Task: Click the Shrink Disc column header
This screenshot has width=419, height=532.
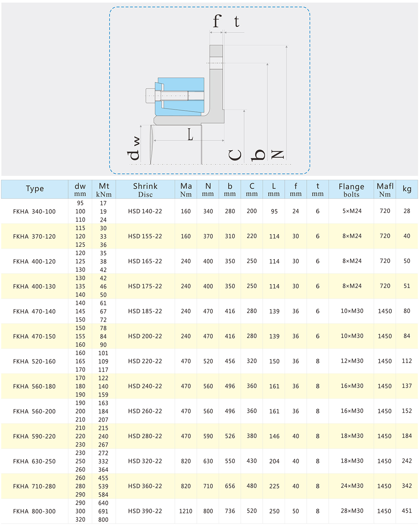Action: coord(145,190)
